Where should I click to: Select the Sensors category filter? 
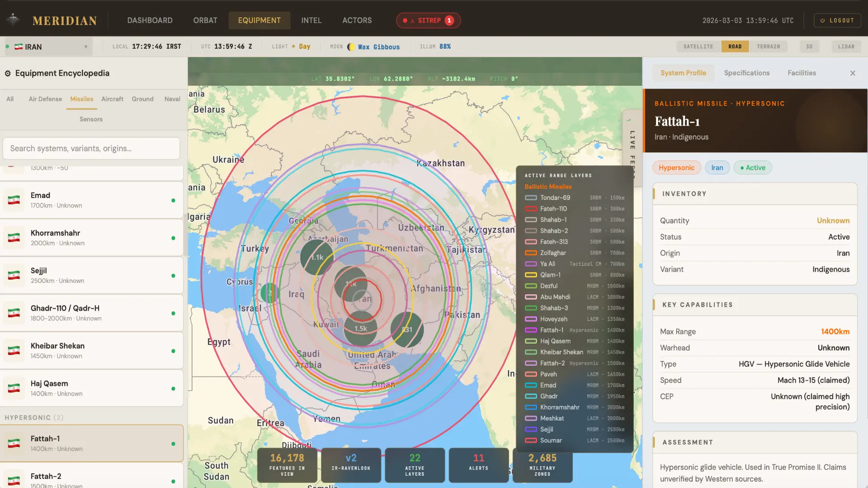tap(91, 119)
